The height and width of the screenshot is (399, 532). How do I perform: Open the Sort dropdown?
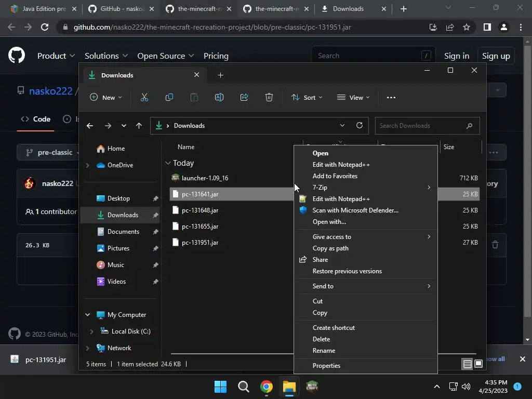tap(307, 97)
